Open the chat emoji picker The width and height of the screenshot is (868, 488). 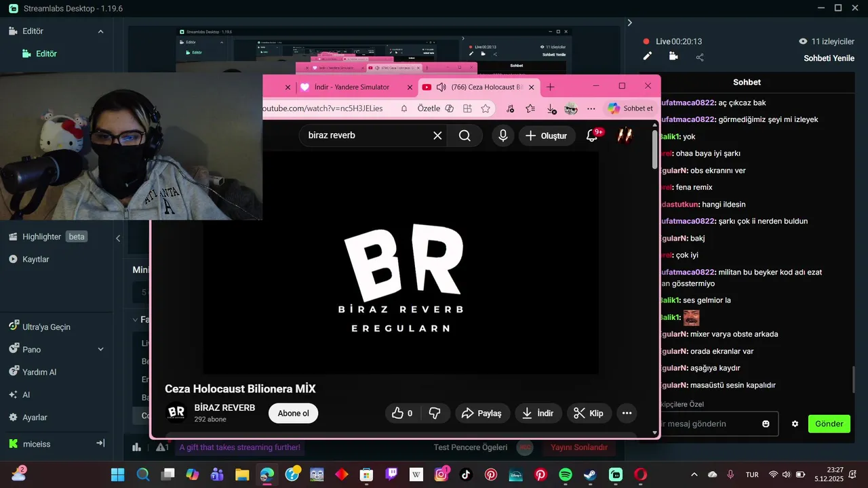(x=766, y=424)
